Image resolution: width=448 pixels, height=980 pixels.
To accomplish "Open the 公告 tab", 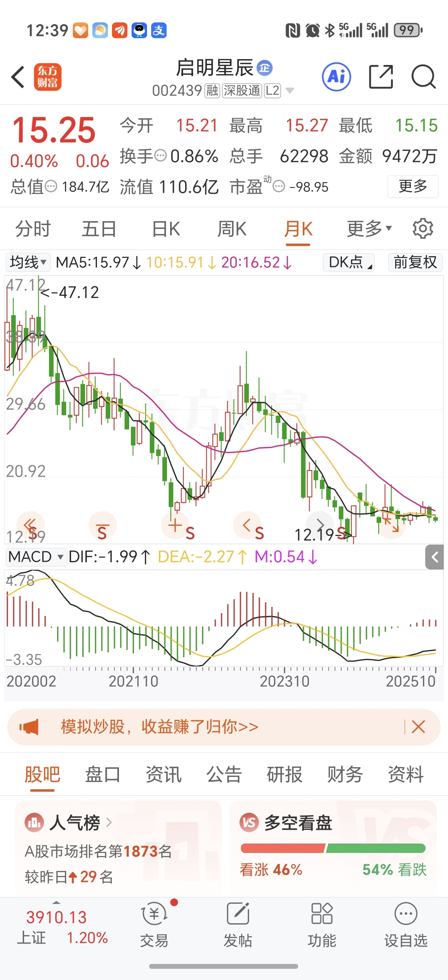I will [x=224, y=775].
